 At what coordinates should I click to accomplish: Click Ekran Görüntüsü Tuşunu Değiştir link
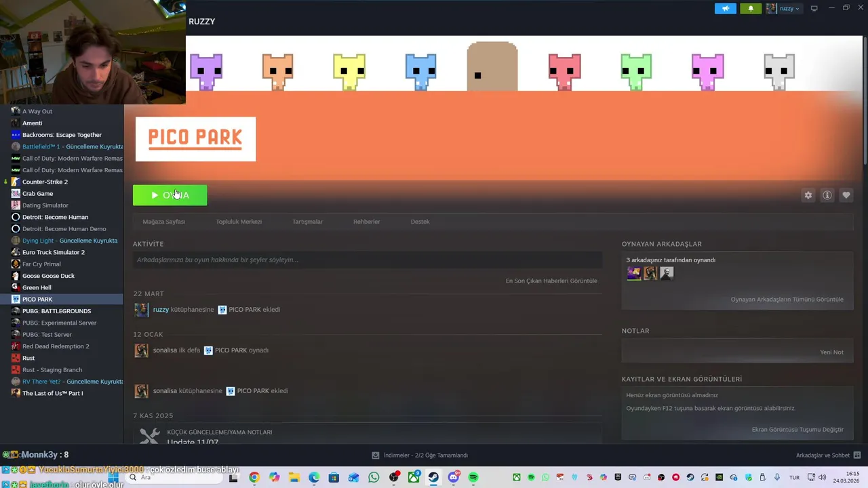797,429
